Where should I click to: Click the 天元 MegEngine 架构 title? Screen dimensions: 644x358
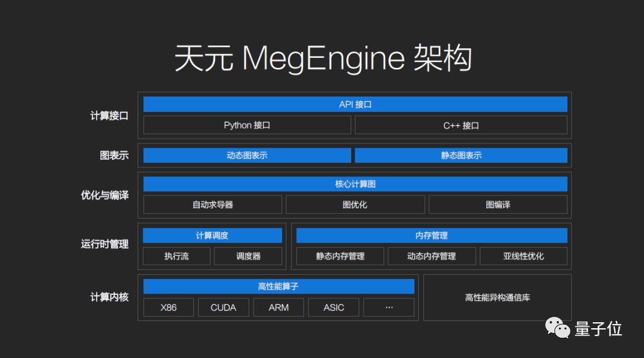(323, 59)
